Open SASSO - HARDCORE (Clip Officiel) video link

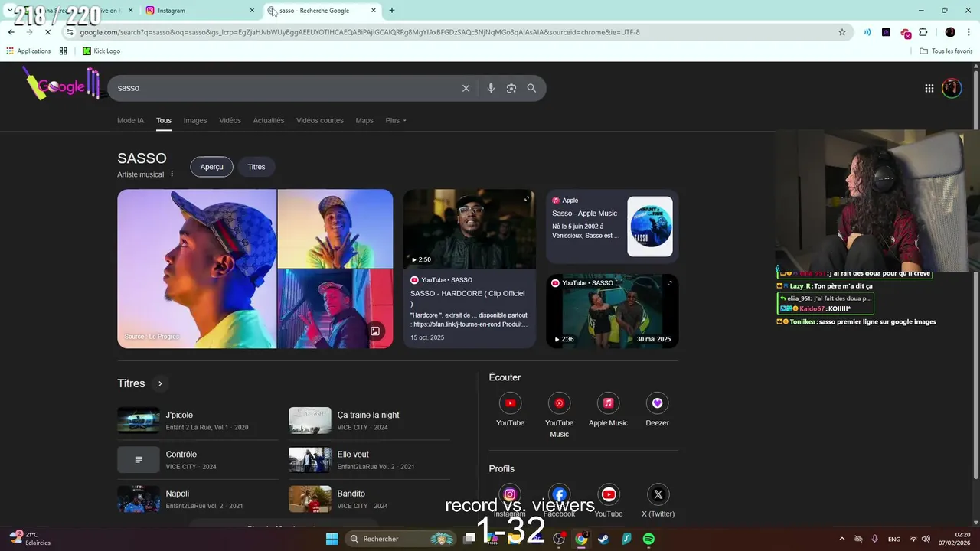click(468, 298)
